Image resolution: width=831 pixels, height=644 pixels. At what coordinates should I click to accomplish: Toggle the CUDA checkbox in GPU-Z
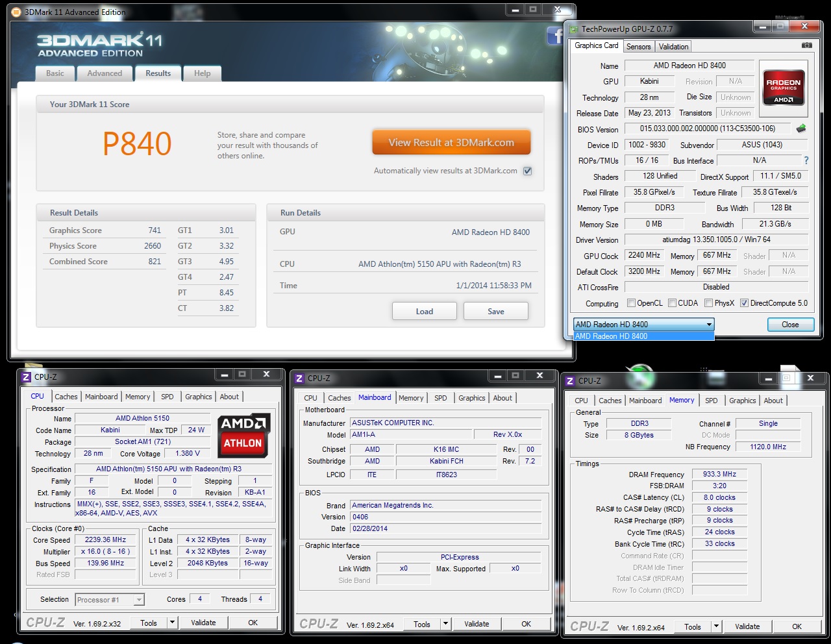click(673, 303)
